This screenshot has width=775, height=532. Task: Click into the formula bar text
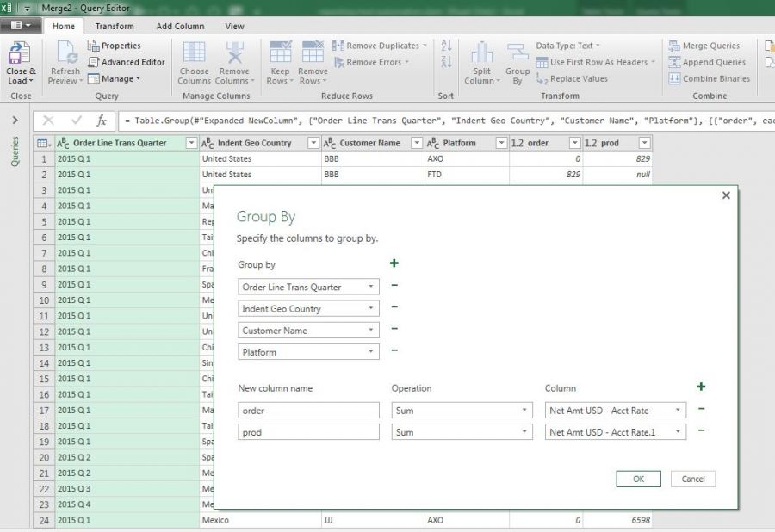[447, 121]
